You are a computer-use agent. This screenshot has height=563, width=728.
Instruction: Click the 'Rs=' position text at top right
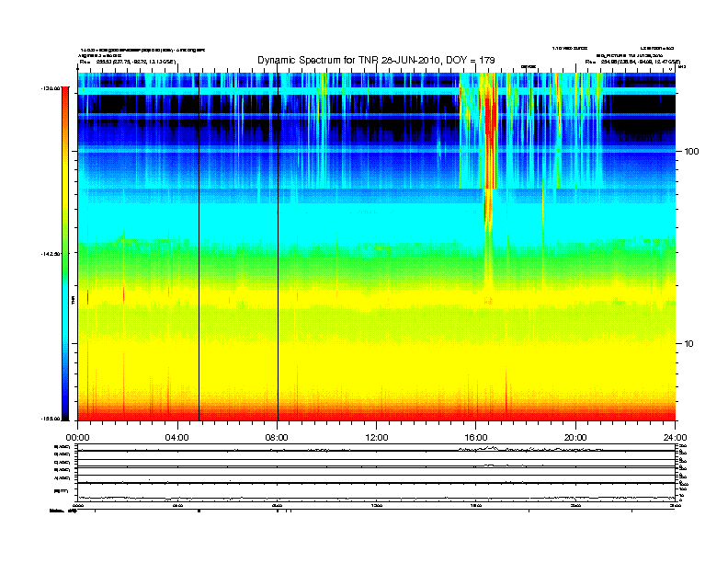[632, 62]
